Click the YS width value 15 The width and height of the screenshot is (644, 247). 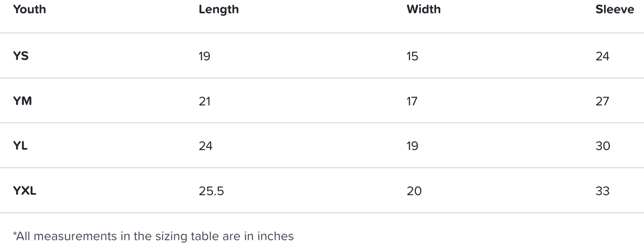(412, 56)
